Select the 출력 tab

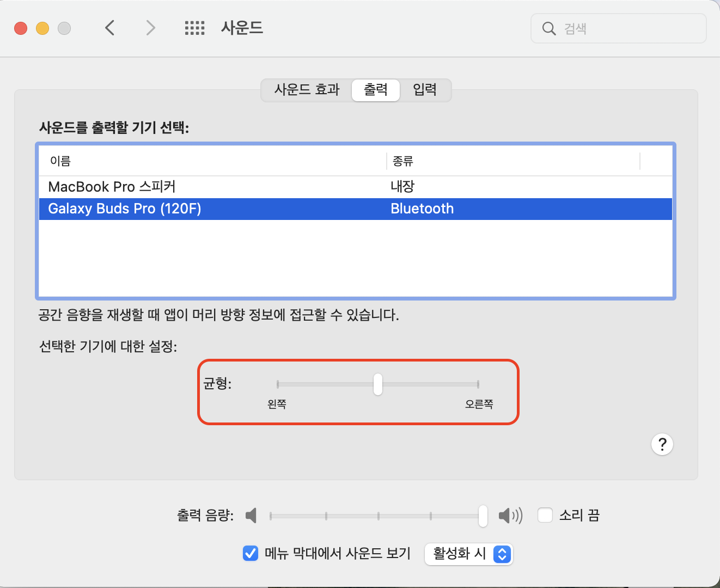point(376,90)
